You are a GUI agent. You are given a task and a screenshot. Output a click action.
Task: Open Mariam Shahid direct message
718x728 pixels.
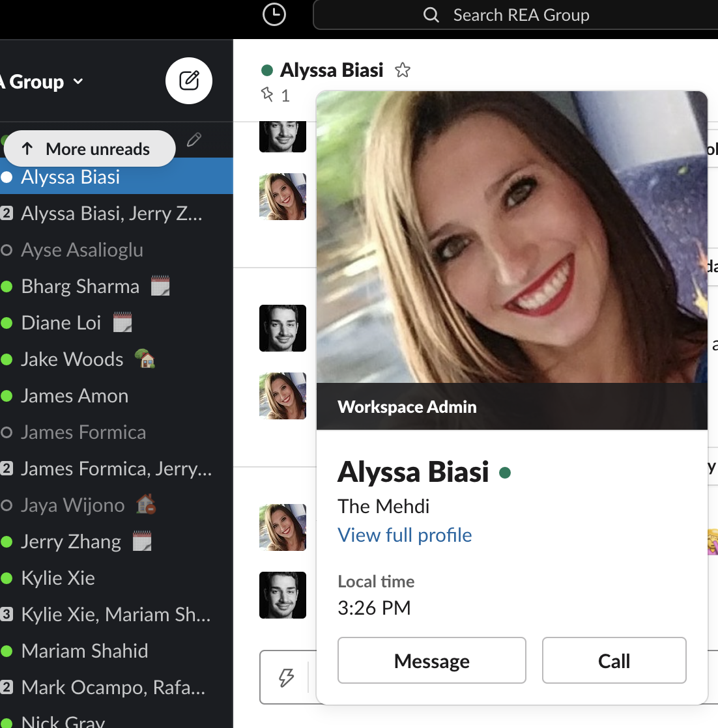(117, 651)
